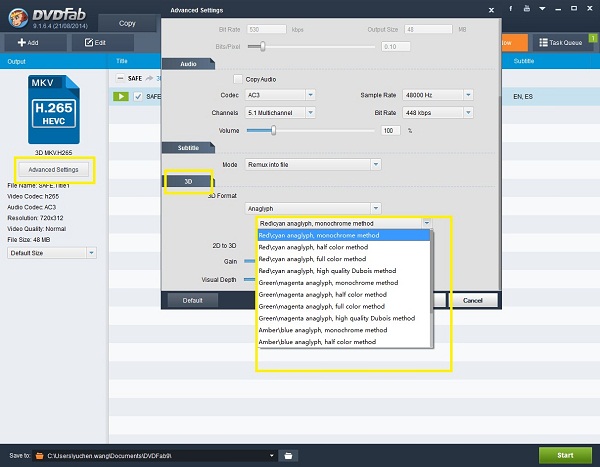600x467 pixels.
Task: Click the green Start button
Action: coord(565,455)
